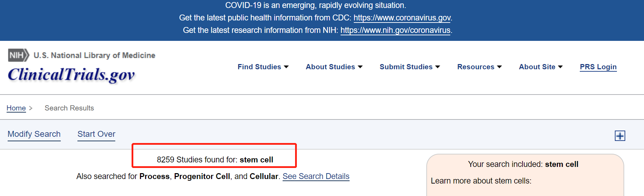Select Start Over to reset search
The width and height of the screenshot is (644, 196).
(96, 134)
